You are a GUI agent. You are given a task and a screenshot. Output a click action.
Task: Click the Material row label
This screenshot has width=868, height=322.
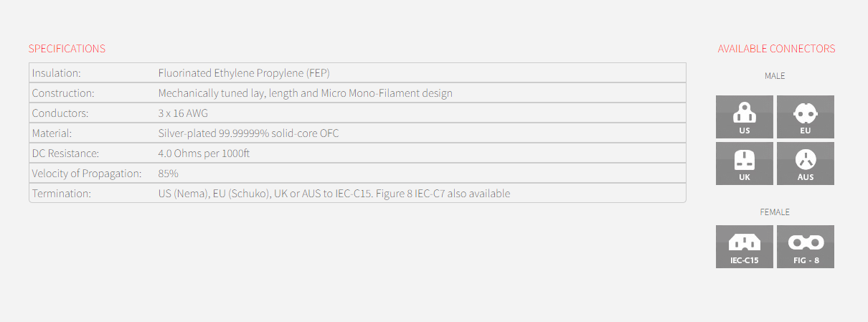[52, 133]
